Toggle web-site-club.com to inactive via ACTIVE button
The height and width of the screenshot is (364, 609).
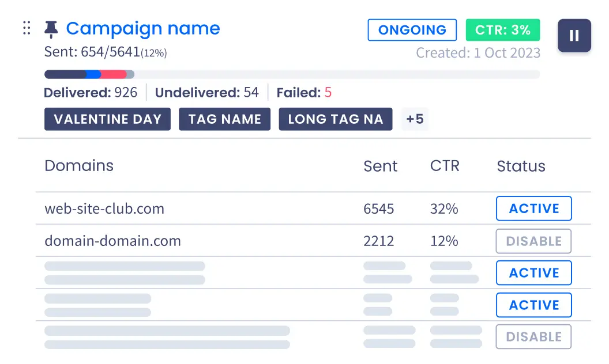pos(533,208)
